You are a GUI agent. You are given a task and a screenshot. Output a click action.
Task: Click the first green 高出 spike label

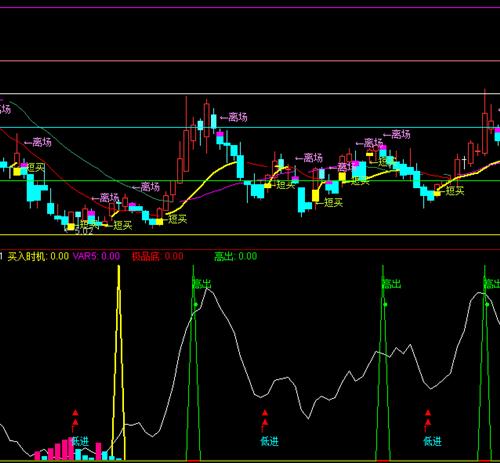pos(202,284)
